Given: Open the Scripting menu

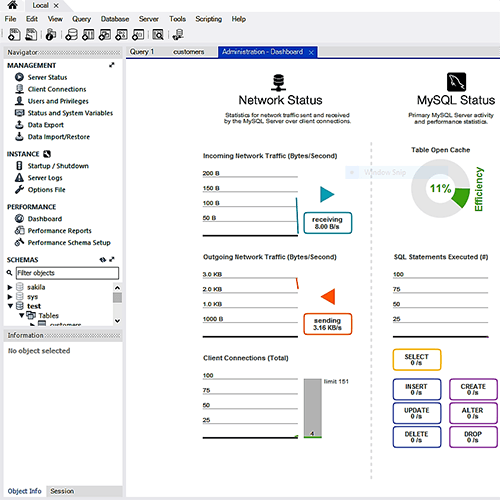Looking at the screenshot, I should tap(208, 19).
